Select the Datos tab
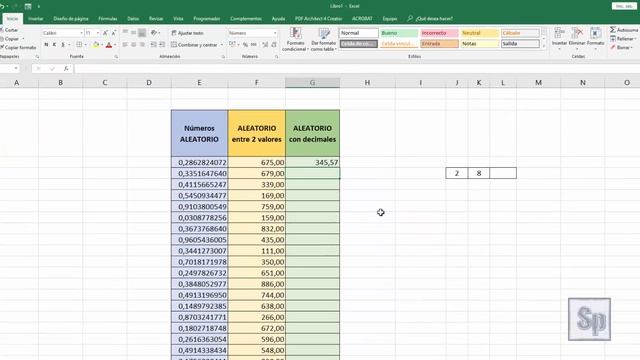 coord(133,19)
